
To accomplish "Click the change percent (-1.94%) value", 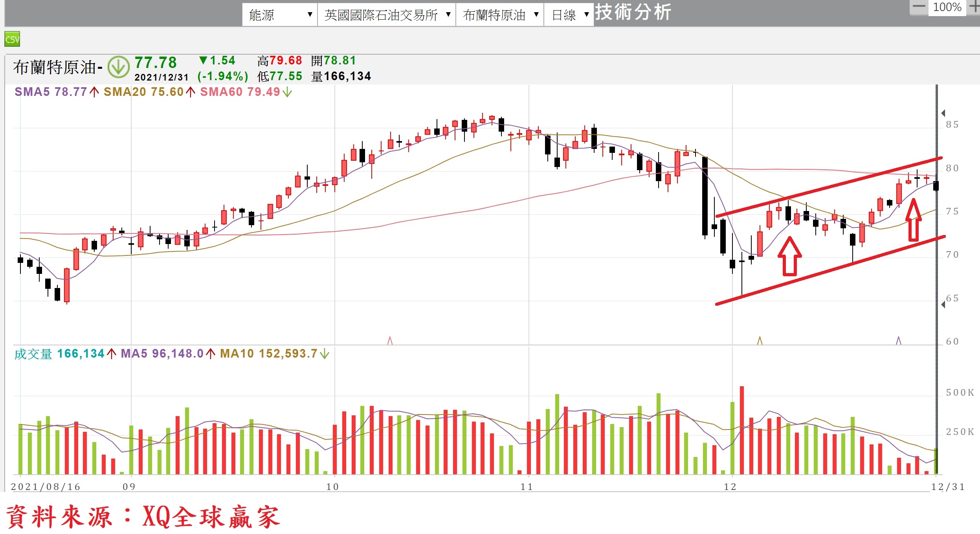I will pos(223,76).
